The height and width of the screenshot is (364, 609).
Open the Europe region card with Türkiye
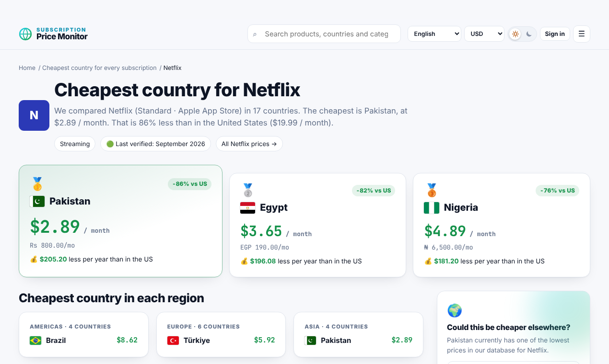(x=221, y=334)
